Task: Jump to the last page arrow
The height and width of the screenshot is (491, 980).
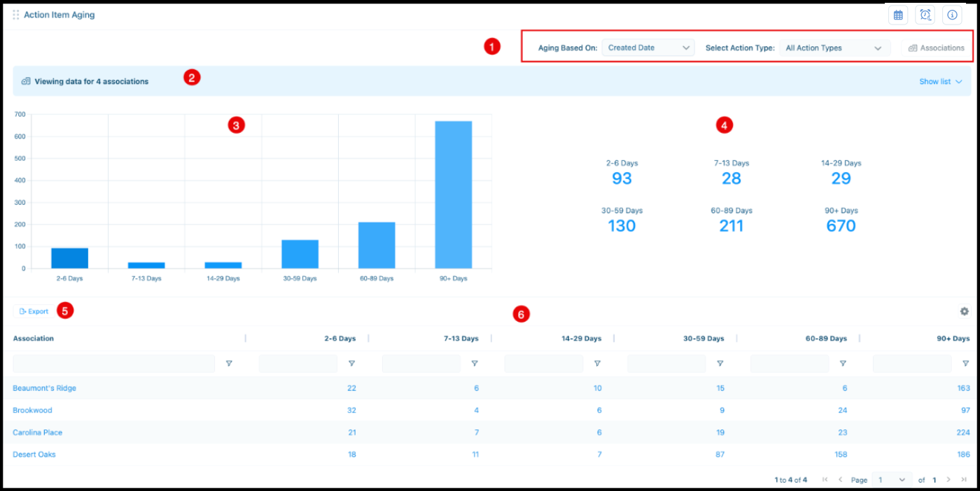Action: (x=964, y=480)
